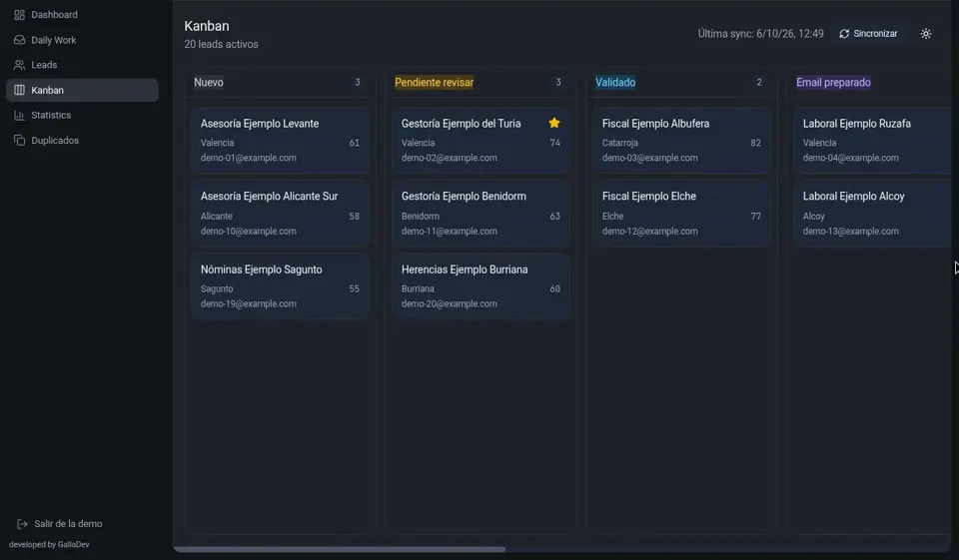Open the Laboral Ejemplo Alcoy card
The height and width of the screenshot is (560, 959).
(x=873, y=214)
